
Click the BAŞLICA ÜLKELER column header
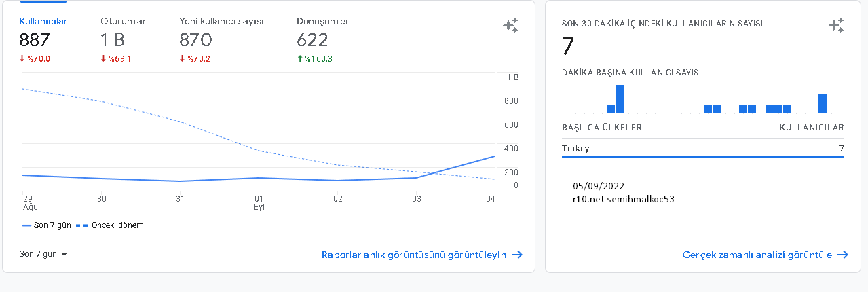click(602, 128)
